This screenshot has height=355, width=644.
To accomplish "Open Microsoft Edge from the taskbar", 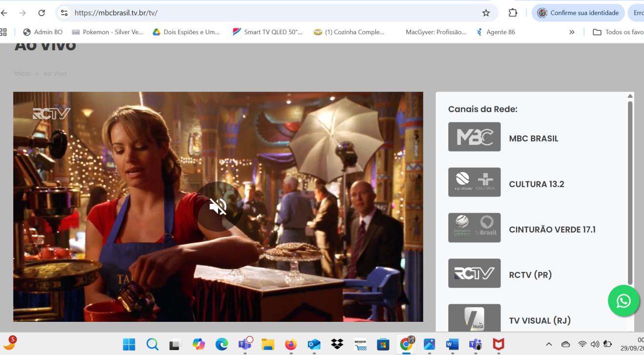I will [x=221, y=344].
